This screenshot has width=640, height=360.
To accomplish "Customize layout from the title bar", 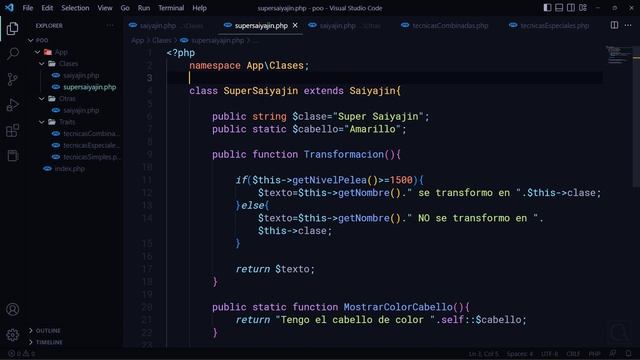I will coord(583,8).
